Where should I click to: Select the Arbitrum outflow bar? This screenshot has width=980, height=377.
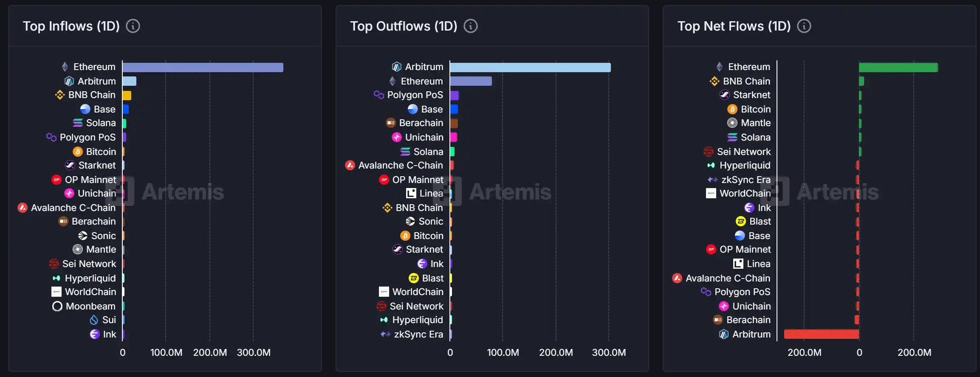531,68
